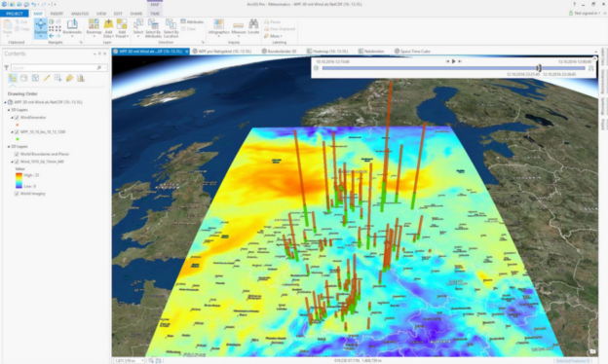Switch to the INSERT ribbon tab
The height and width of the screenshot is (364, 608).
(57, 14)
